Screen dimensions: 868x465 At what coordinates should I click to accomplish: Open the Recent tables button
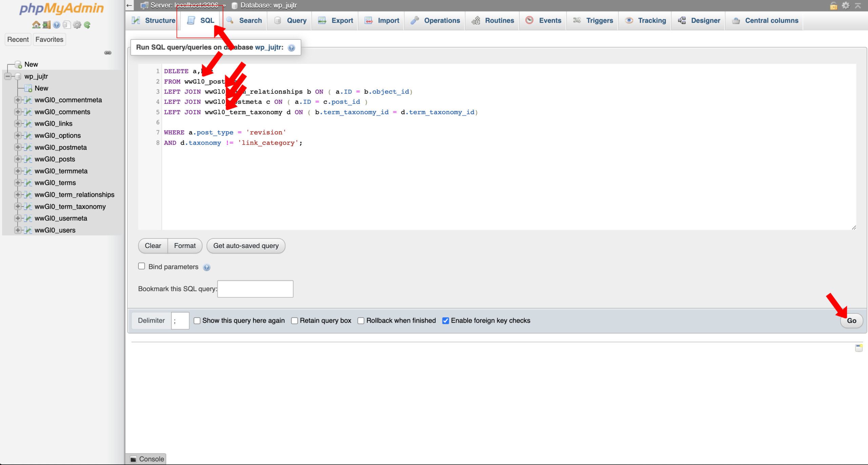click(x=18, y=40)
